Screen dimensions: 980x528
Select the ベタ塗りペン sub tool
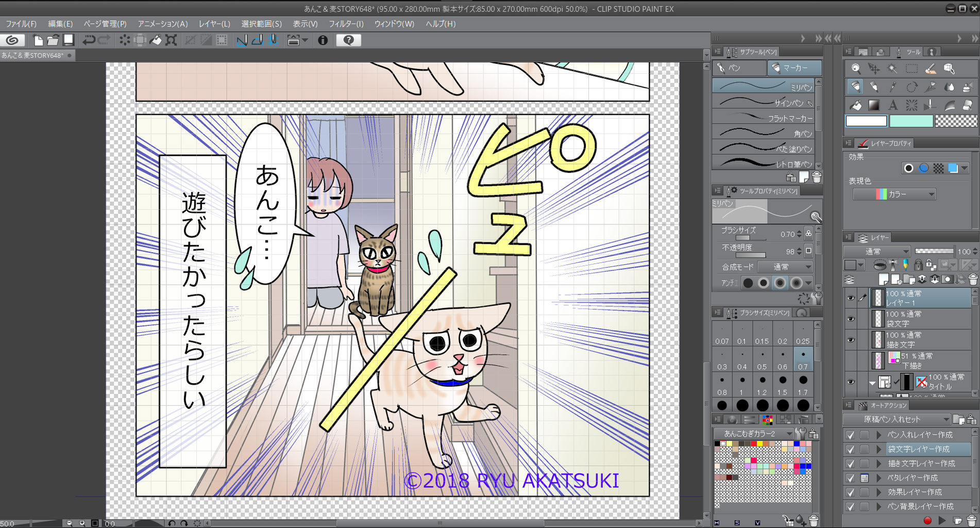coord(763,148)
